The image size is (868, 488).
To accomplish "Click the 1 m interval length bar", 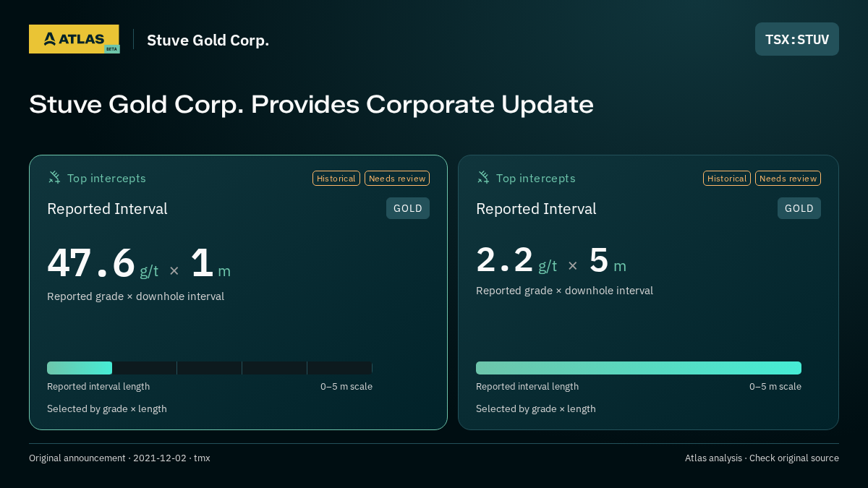I will (x=210, y=368).
